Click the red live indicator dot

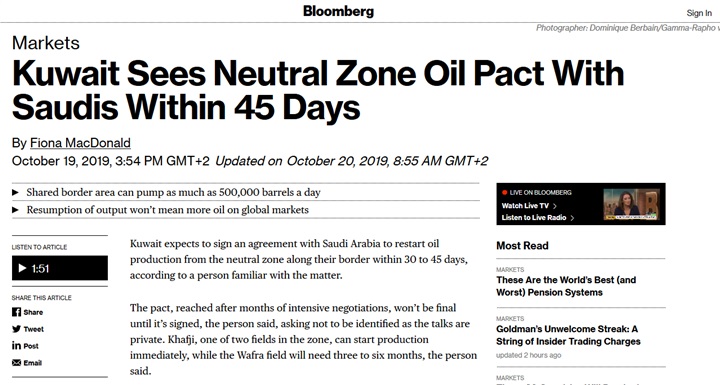[505, 192]
